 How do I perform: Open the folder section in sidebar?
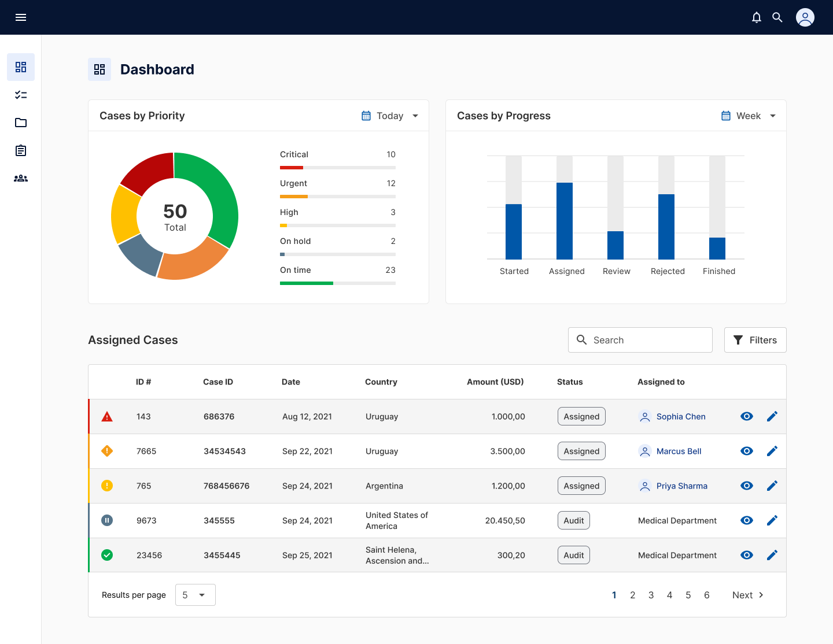point(21,123)
